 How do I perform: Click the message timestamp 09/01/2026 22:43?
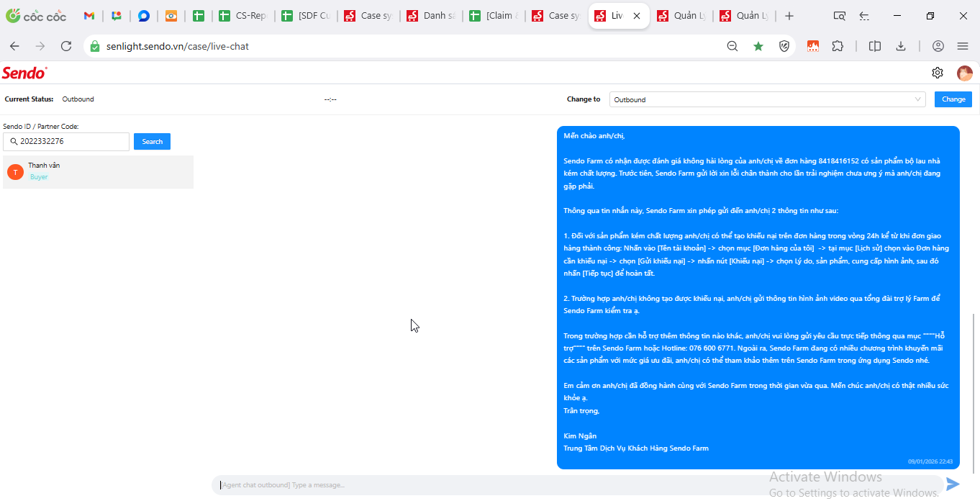930,461
